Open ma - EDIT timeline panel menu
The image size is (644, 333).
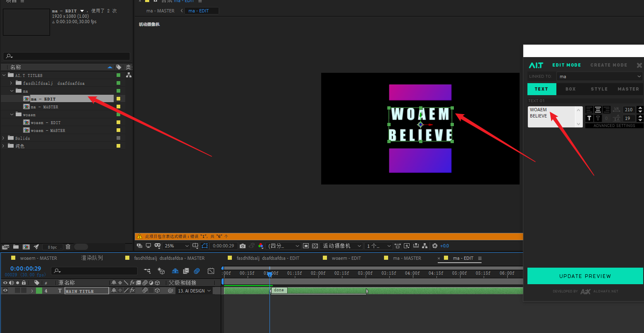coord(479,258)
